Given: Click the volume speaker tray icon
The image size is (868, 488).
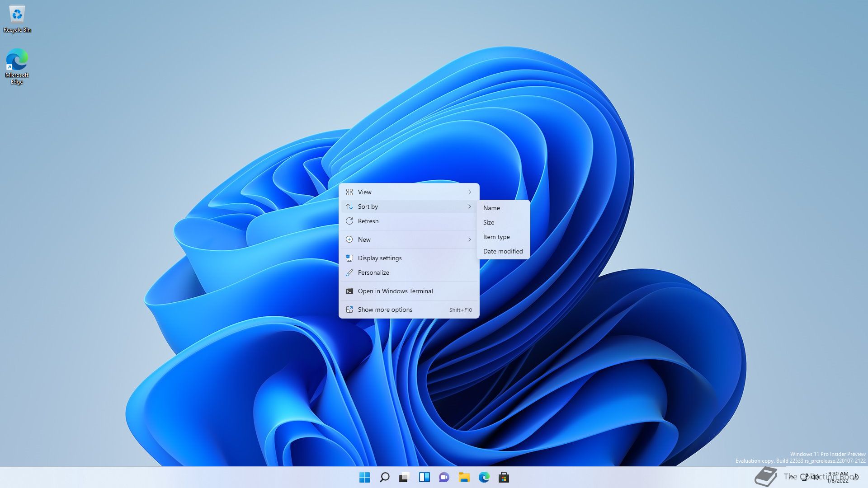Looking at the screenshot, I should [x=815, y=477].
